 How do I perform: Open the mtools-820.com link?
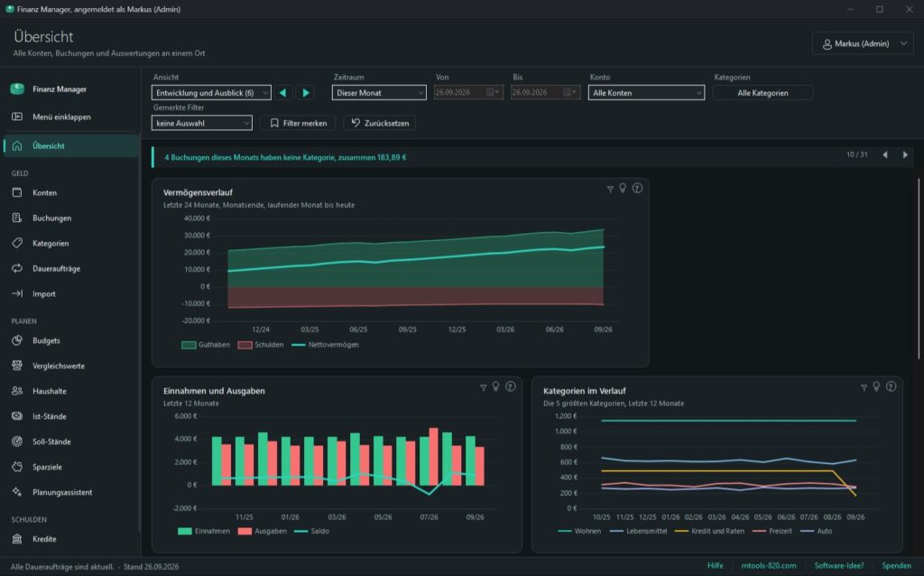pos(769,566)
